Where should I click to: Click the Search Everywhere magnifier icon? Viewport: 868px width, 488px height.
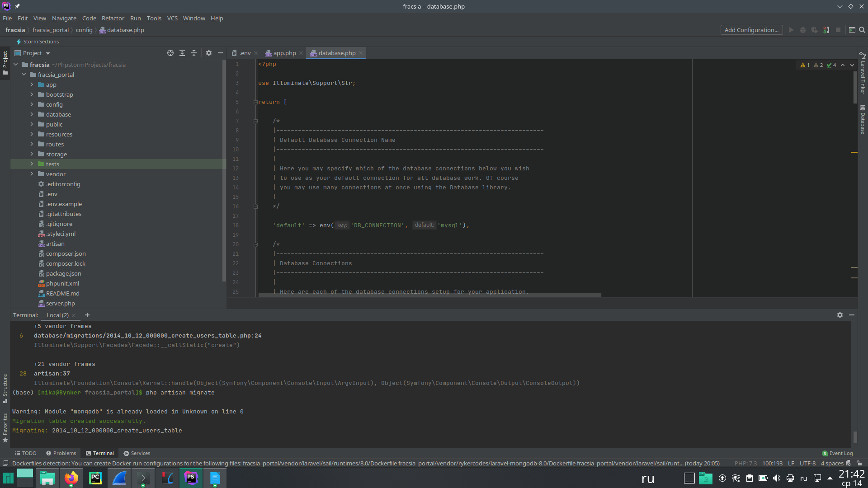[862, 30]
